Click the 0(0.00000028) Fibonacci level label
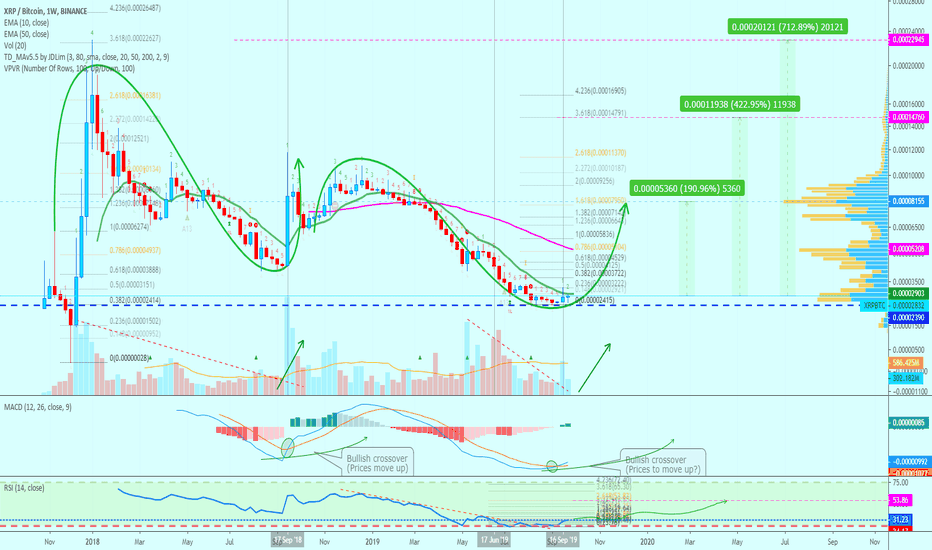The height and width of the screenshot is (550, 932). coord(129,358)
